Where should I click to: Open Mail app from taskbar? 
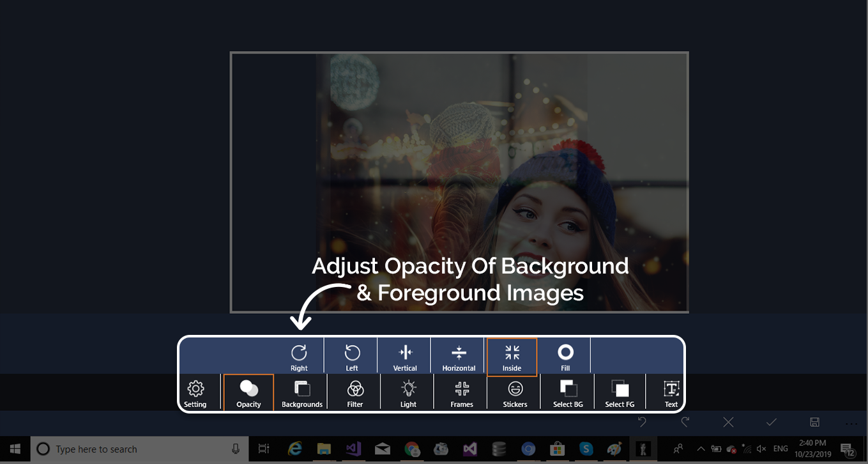tap(383, 449)
